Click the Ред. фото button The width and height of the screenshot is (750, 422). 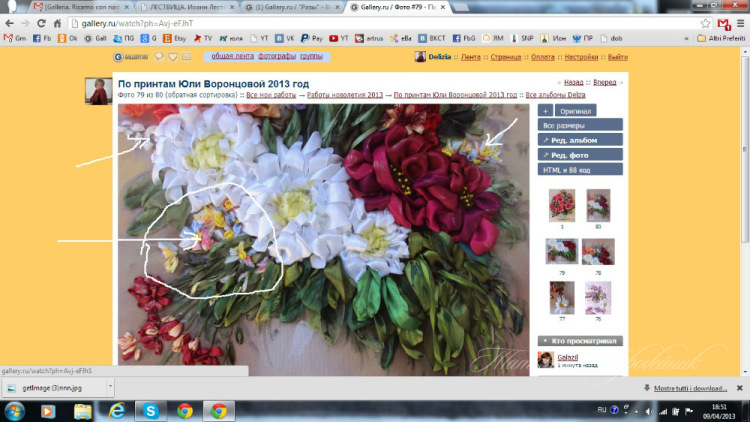[x=580, y=155]
